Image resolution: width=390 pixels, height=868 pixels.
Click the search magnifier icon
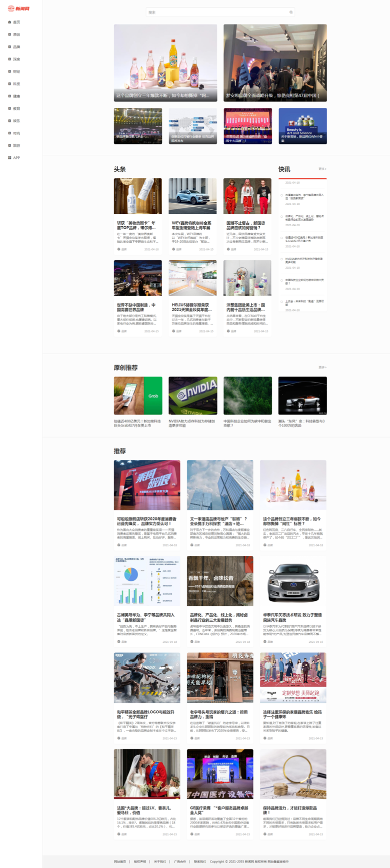291,12
